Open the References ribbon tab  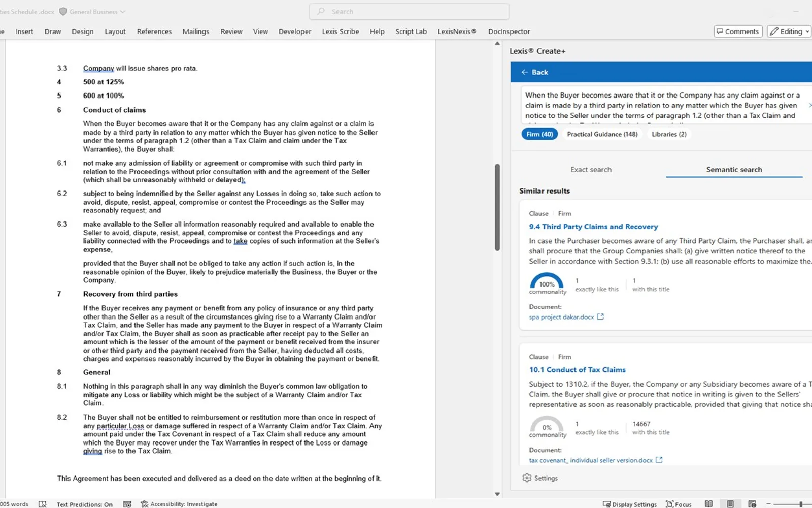point(154,31)
